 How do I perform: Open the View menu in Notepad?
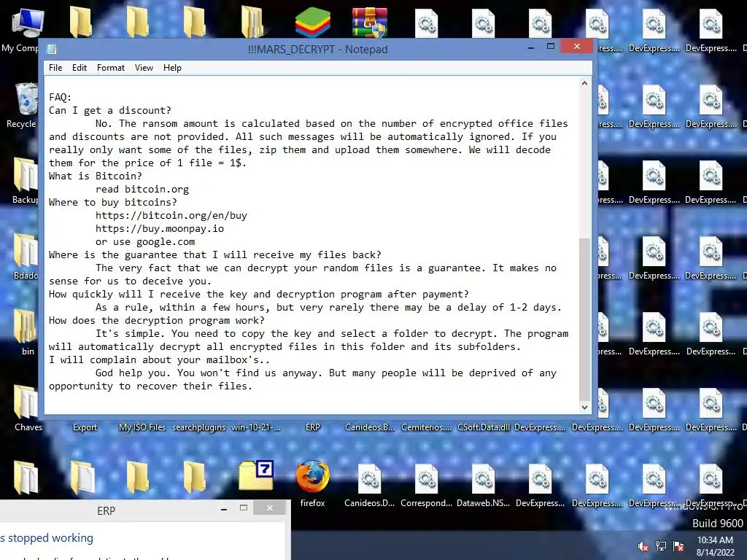[x=144, y=68]
